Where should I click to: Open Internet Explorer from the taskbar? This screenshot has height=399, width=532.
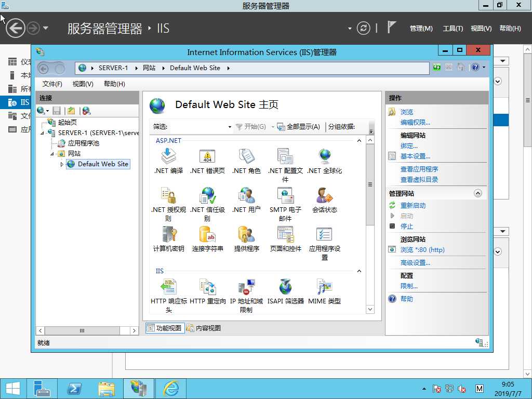[x=170, y=389]
